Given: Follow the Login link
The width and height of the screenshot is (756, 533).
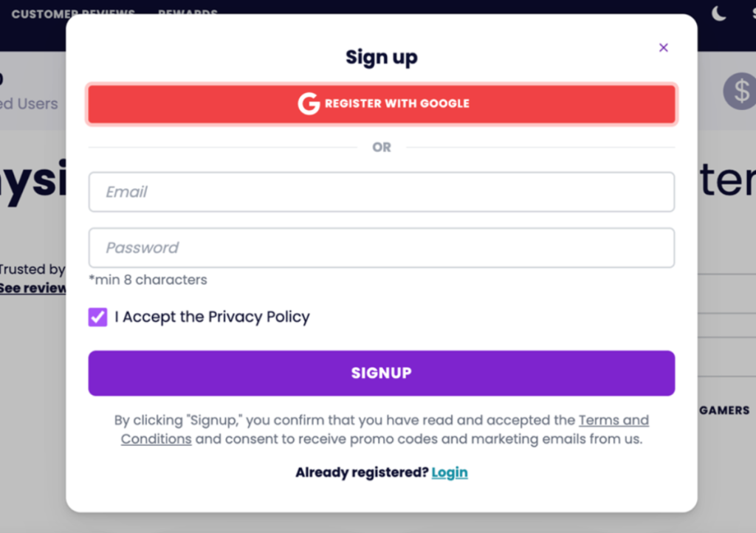Looking at the screenshot, I should tap(450, 472).
